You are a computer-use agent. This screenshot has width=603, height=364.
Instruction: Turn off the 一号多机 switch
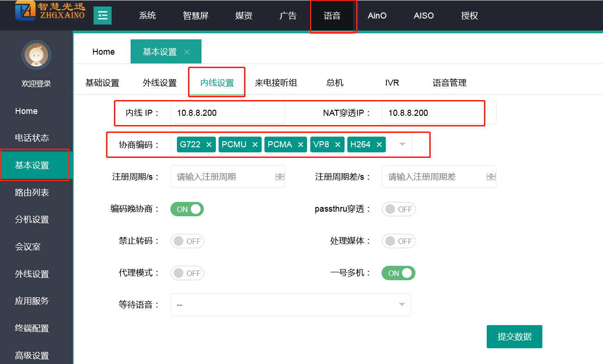pyautogui.click(x=398, y=273)
